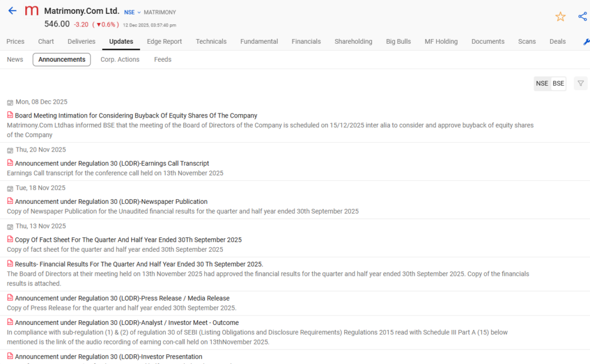Open PDF for Analyst / Investor Meet Outcome

10,322
